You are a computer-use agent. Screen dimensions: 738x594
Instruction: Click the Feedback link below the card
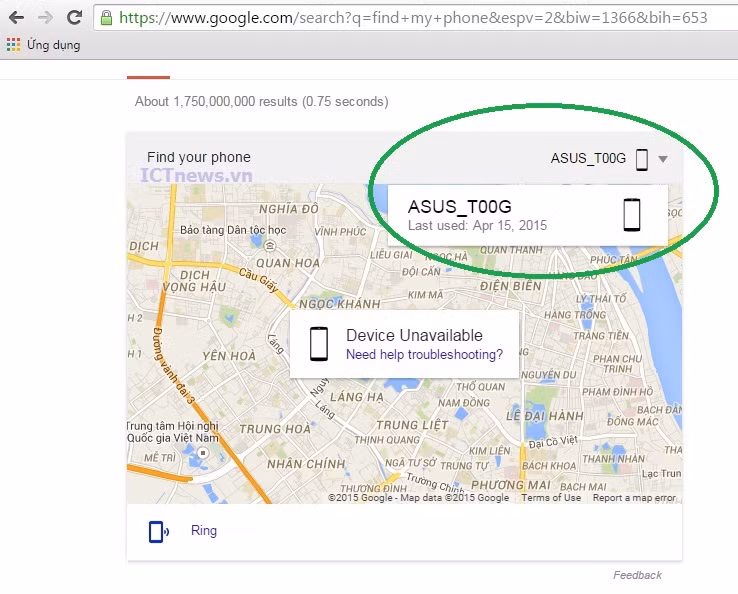pyautogui.click(x=637, y=575)
